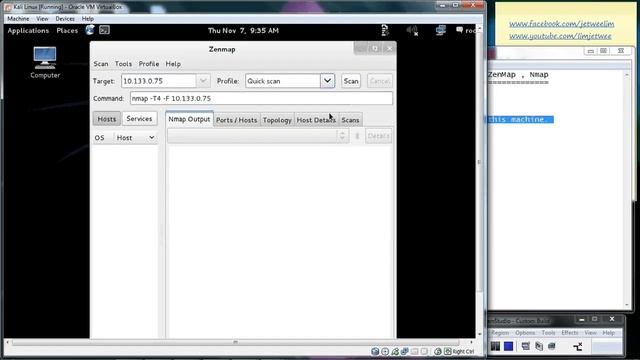Launch the terminal from top panel
Screen dimensions: 640x360
(x=104, y=30)
